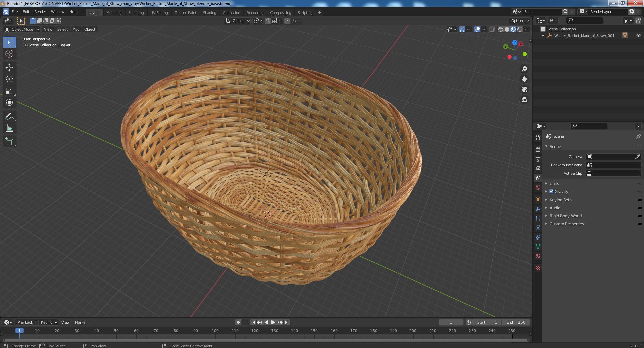Screen dimensions: 644x348
Task: Select the Annotate tool
Action: (x=9, y=117)
